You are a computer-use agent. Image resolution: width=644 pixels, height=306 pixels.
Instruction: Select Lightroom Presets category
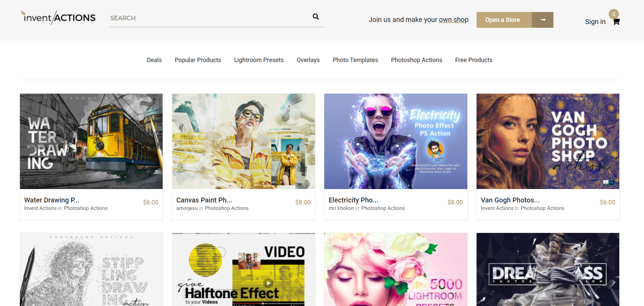[259, 60]
